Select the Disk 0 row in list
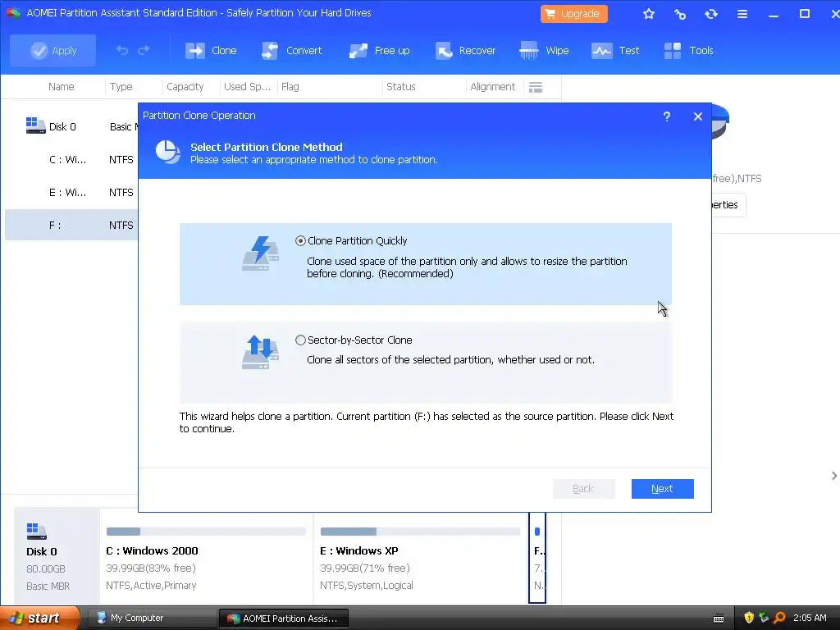840x630 pixels. point(71,127)
